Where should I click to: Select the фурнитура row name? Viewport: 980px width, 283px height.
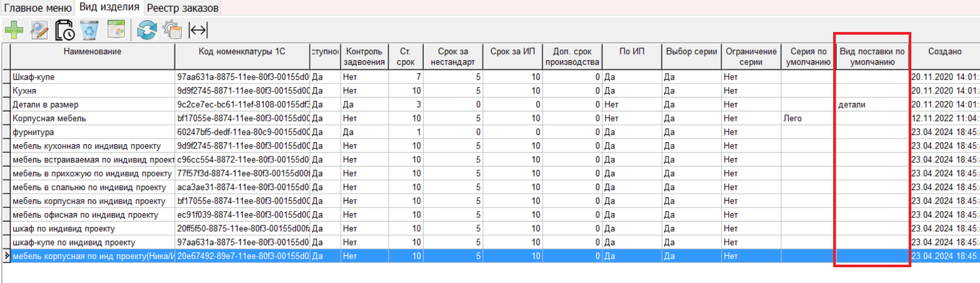pyautogui.click(x=33, y=132)
